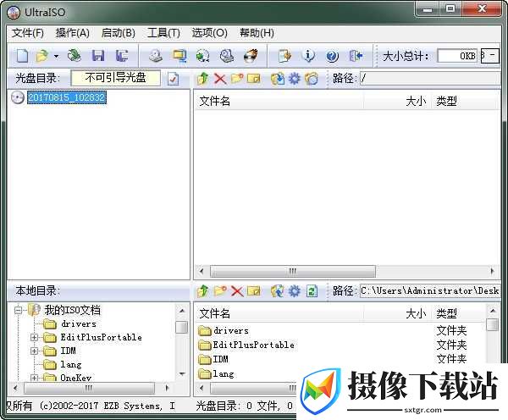Click the Up folder icon in disc pane
Image resolution: width=508 pixels, height=420 pixels.
click(x=203, y=79)
